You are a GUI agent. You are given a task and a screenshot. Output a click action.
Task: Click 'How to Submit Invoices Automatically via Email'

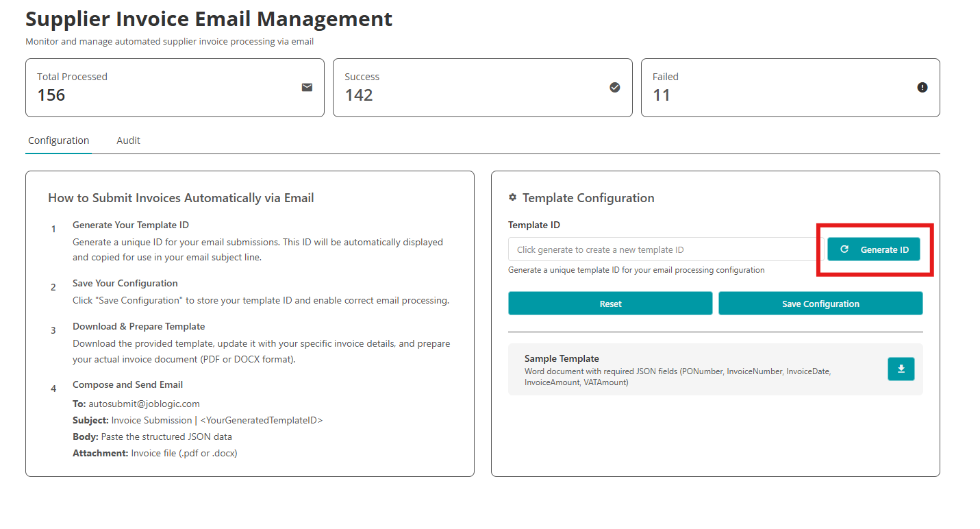181,198
